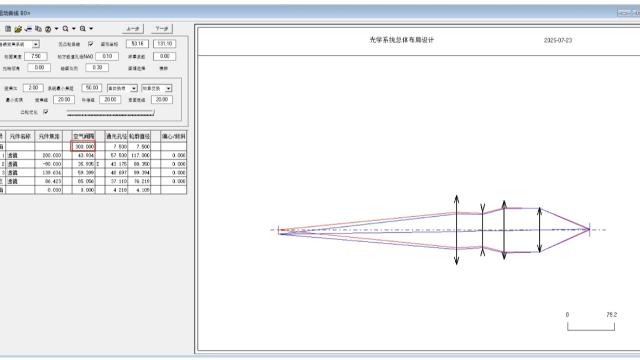Open dropdown arrow beside first magnifier icon
Screen dimensions: 640x360
(74, 29)
